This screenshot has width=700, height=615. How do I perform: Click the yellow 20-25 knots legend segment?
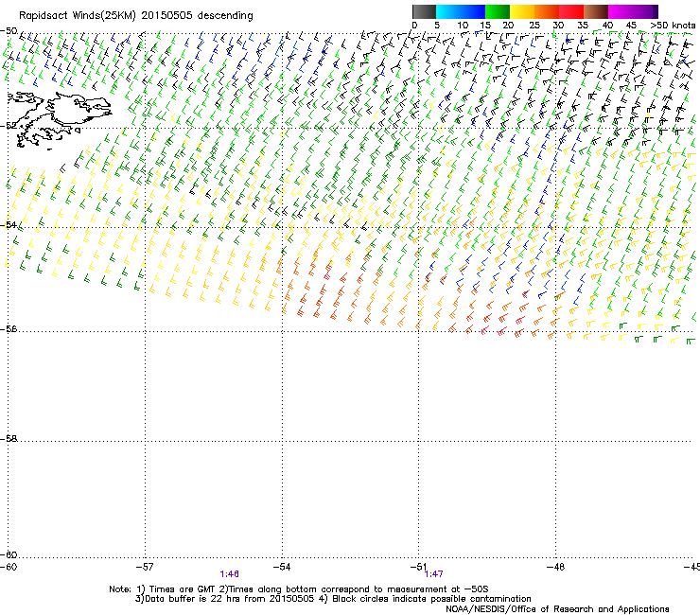coord(522,11)
